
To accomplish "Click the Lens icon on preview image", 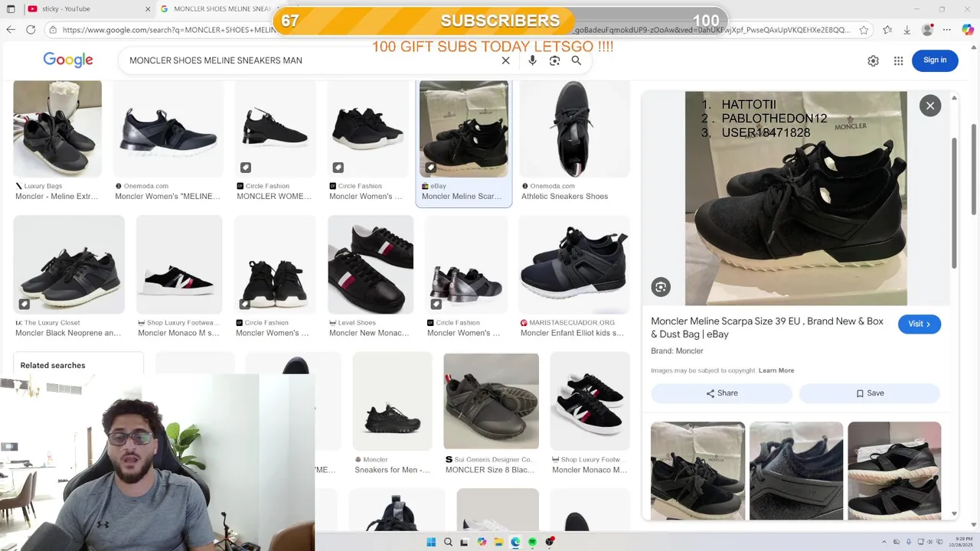I will tap(661, 287).
